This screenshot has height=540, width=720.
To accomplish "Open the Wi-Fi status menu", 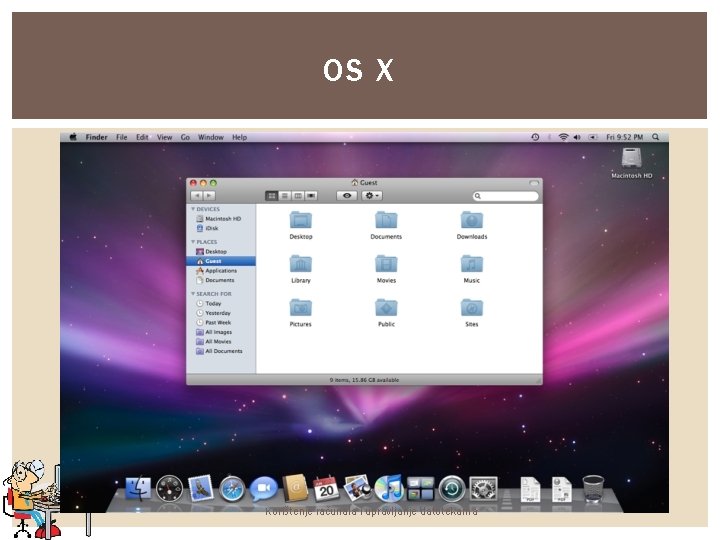I will (x=563, y=137).
